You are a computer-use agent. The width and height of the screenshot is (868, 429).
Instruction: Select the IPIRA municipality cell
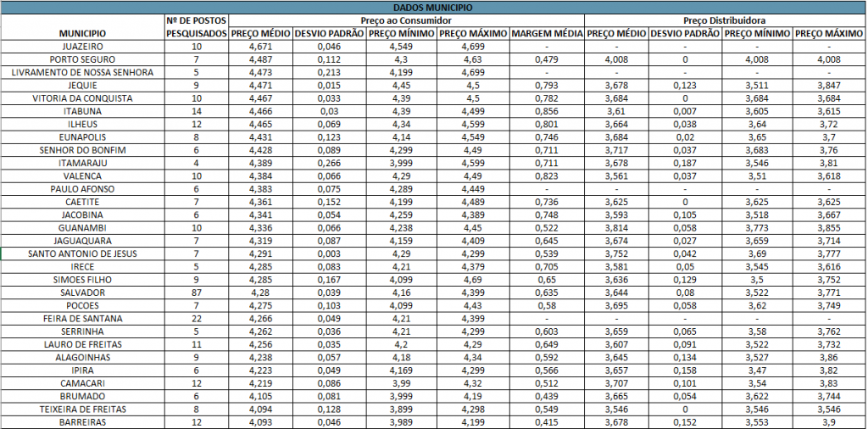[x=82, y=370]
